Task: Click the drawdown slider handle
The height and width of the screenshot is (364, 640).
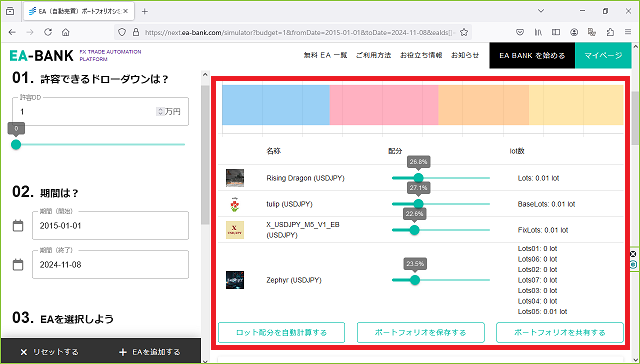Action: [16, 144]
